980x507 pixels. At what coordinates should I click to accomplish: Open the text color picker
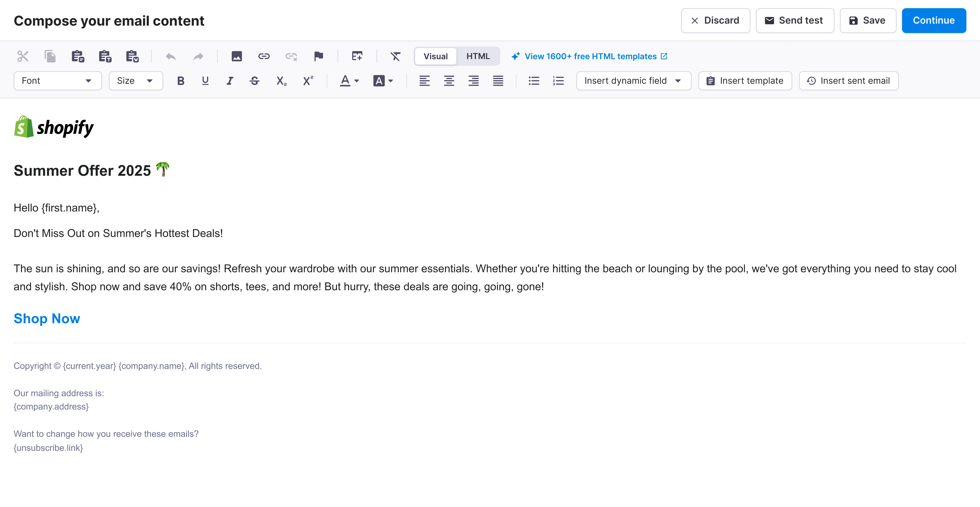click(x=349, y=81)
